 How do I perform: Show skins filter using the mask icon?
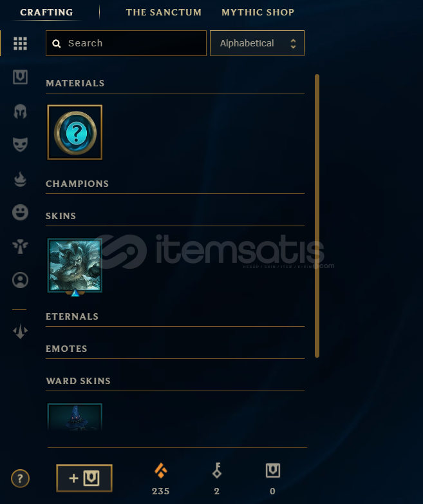click(20, 144)
